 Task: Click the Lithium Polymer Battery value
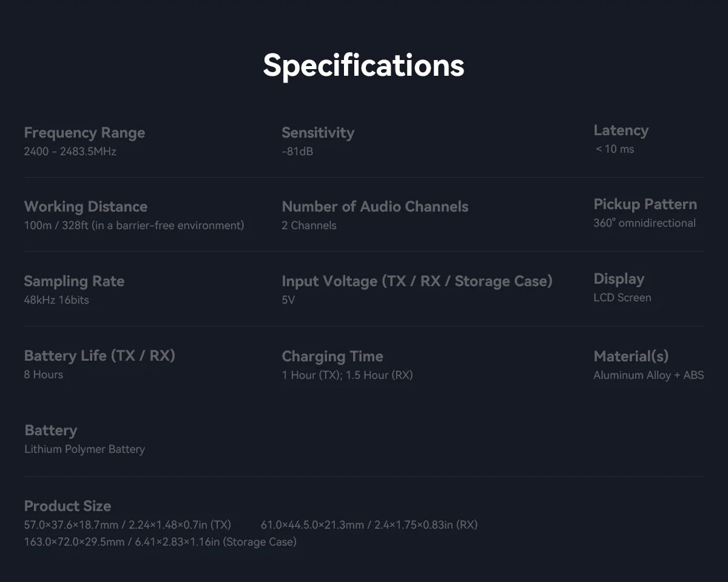coord(84,449)
